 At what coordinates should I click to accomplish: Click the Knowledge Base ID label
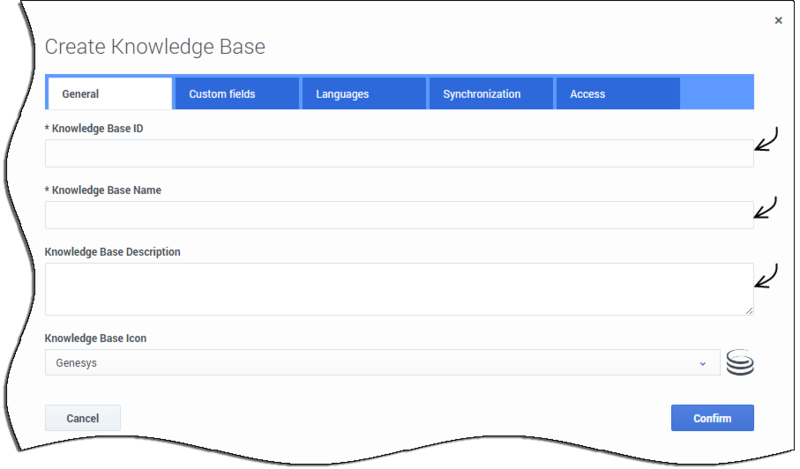click(94, 129)
